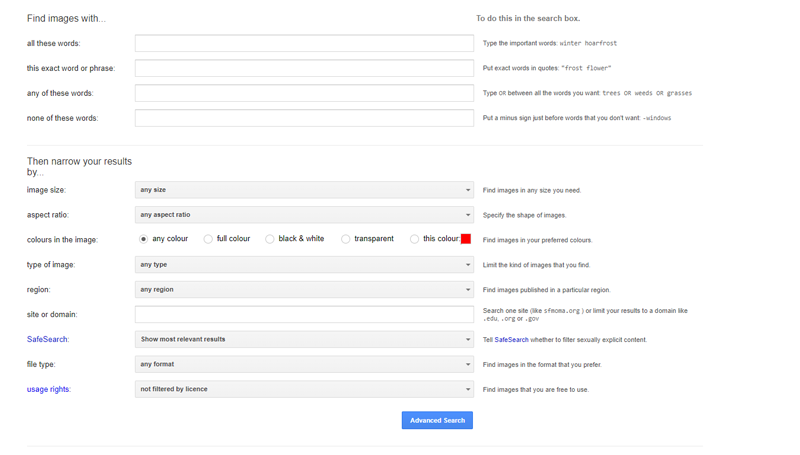The image size is (800, 455).
Task: Choose the 'full colour' radio option
Action: [x=208, y=239]
